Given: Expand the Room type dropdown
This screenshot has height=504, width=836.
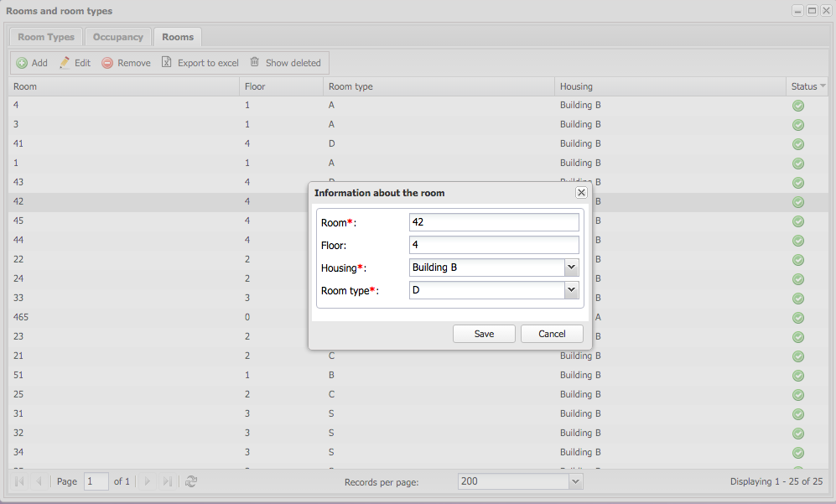Looking at the screenshot, I should [x=572, y=290].
